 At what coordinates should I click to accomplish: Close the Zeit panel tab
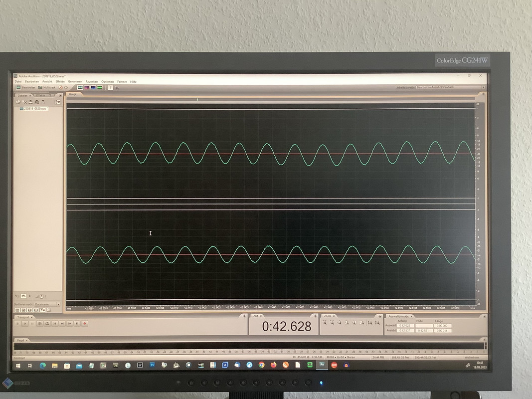click(x=261, y=316)
